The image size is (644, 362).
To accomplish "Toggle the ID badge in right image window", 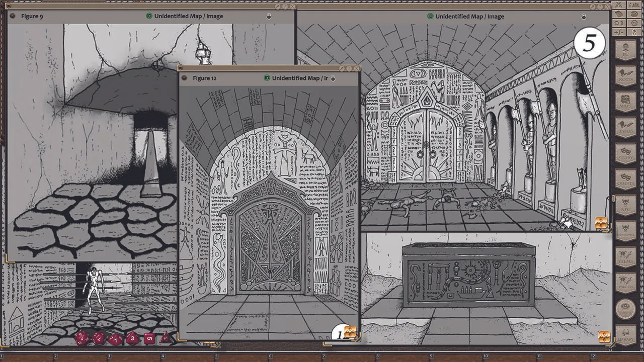I will pos(430,16).
